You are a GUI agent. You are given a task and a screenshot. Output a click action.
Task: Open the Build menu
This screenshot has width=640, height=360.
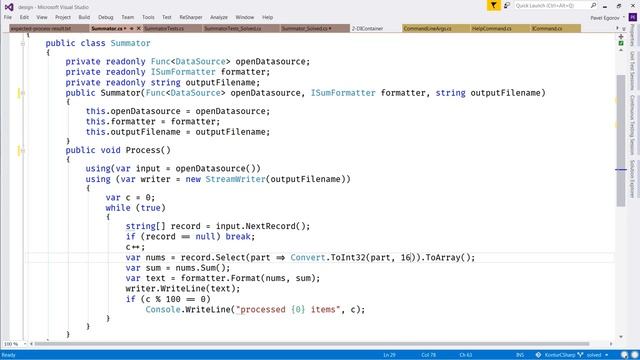coord(84,18)
